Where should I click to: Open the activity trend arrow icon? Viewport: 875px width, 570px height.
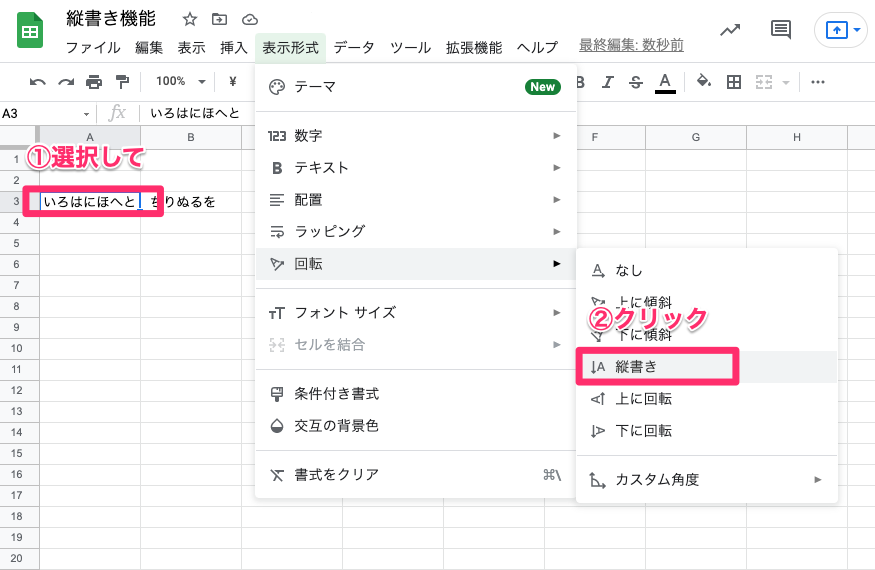pos(730,30)
